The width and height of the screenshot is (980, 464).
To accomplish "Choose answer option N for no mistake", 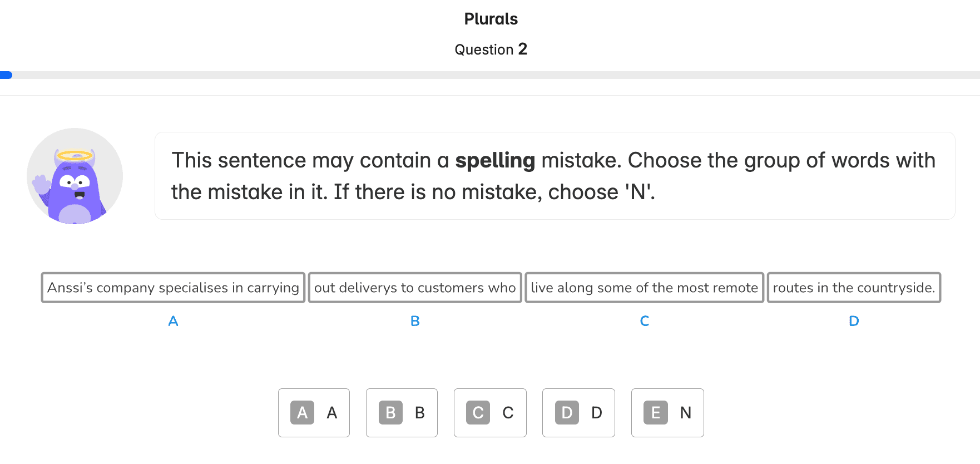I will pyautogui.click(x=667, y=413).
